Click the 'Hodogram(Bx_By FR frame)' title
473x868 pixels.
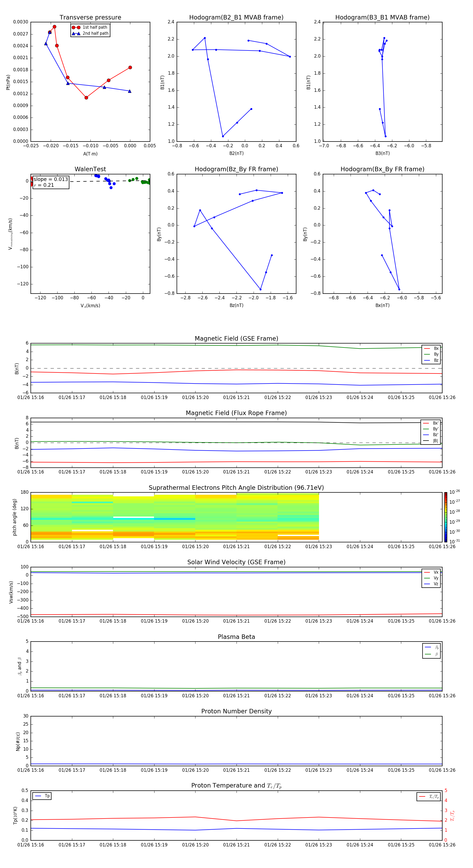click(382, 169)
